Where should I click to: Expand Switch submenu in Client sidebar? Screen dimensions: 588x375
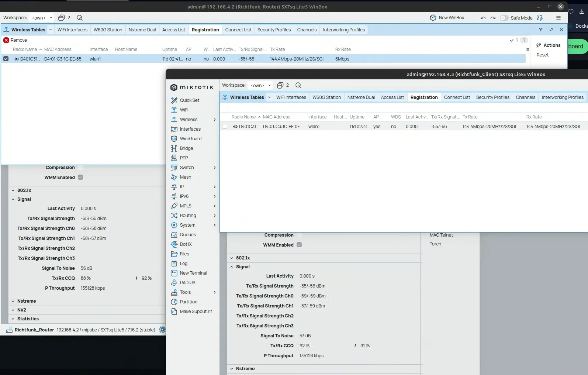(215, 167)
